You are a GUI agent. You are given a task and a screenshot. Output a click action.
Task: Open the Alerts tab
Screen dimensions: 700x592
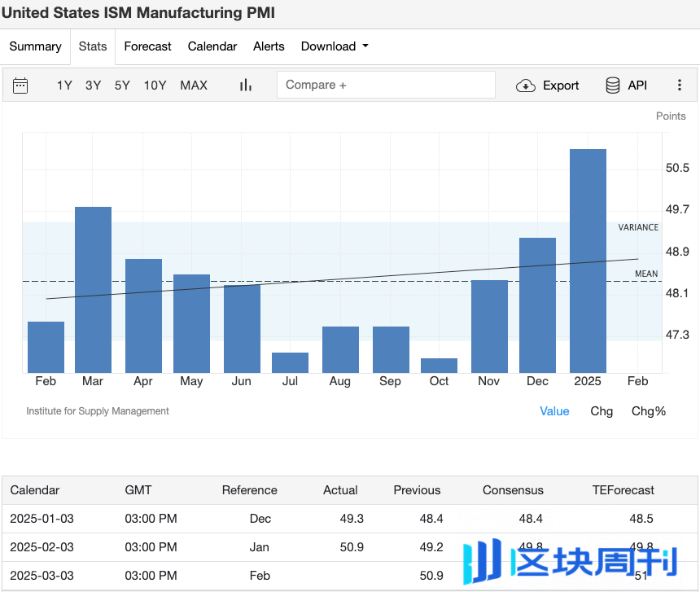click(x=269, y=46)
